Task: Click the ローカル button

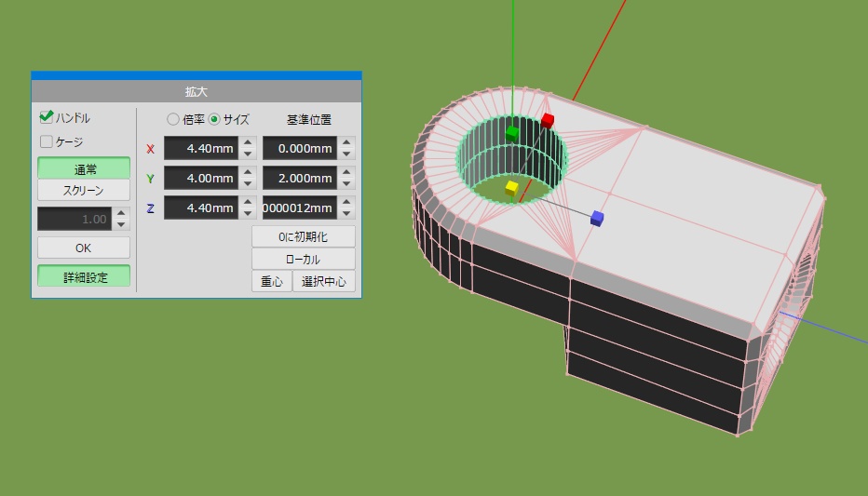Action: click(x=304, y=259)
